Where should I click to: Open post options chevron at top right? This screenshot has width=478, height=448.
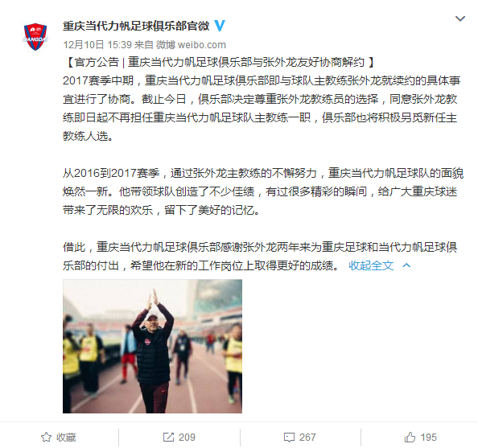click(460, 18)
